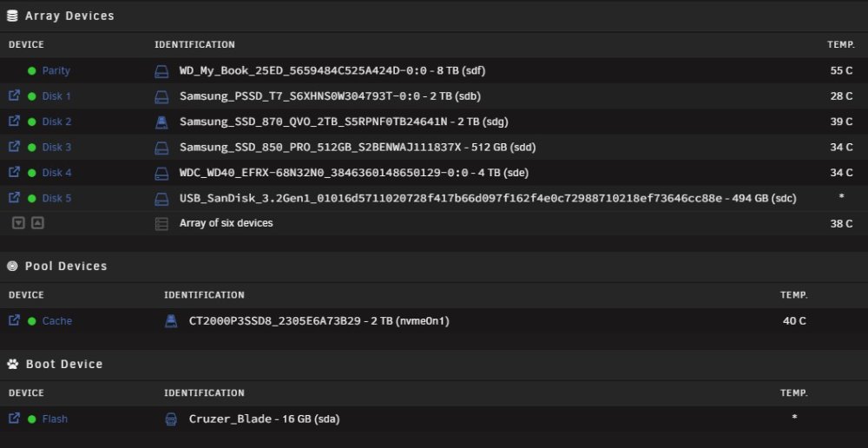This screenshot has height=448, width=868.
Task: Click the Disk 3 green status indicator
Action: coord(31,148)
